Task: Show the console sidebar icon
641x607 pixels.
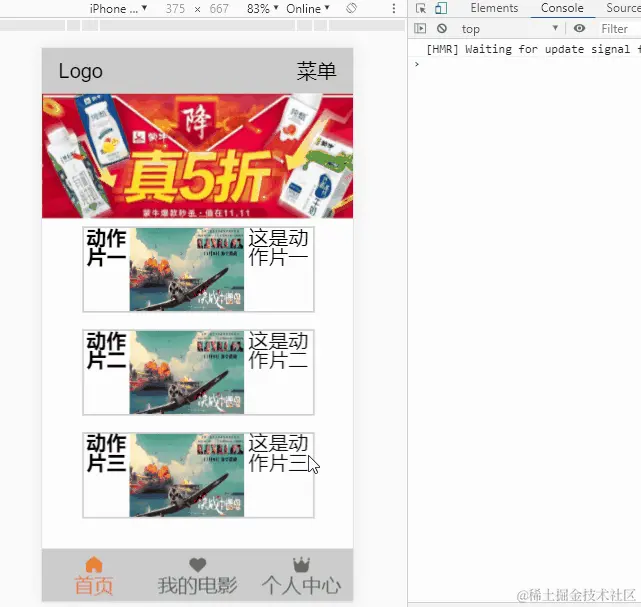Action: point(420,28)
